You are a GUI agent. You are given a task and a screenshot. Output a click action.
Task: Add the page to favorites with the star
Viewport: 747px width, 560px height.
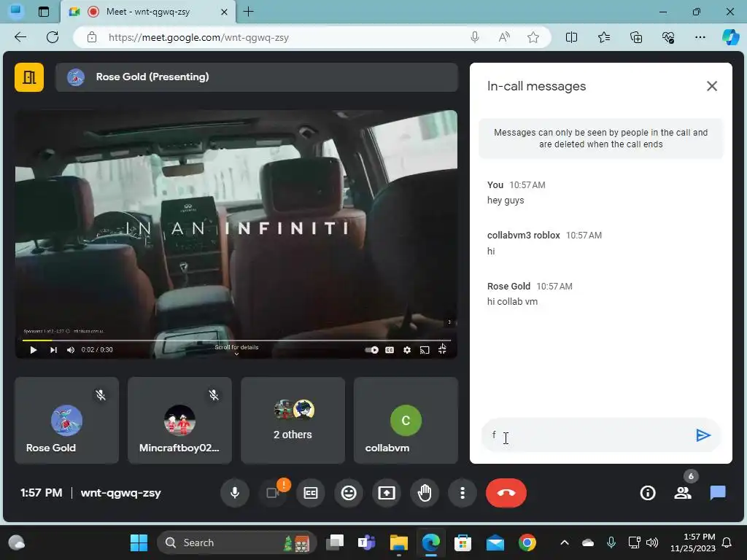533,37
